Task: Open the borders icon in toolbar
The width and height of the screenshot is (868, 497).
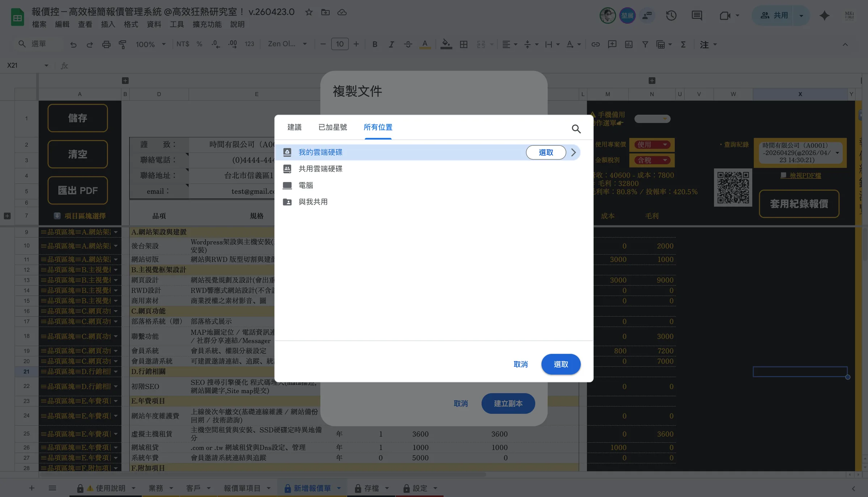Action: tap(464, 44)
